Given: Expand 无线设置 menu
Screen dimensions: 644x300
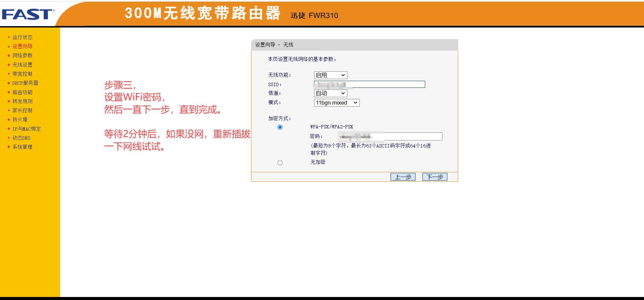Looking at the screenshot, I should 22,65.
